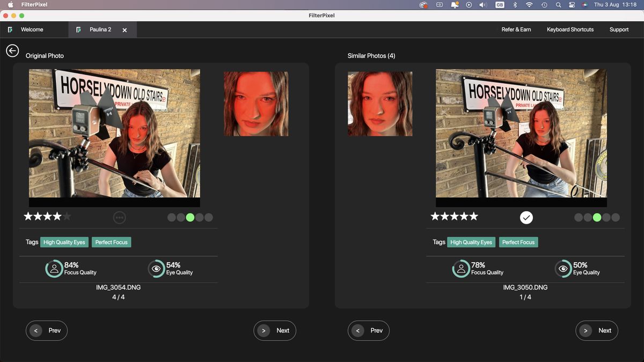Screen dimensions: 644x362
Task: Click the GB input source icon in the menu bar
Action: (500, 4)
